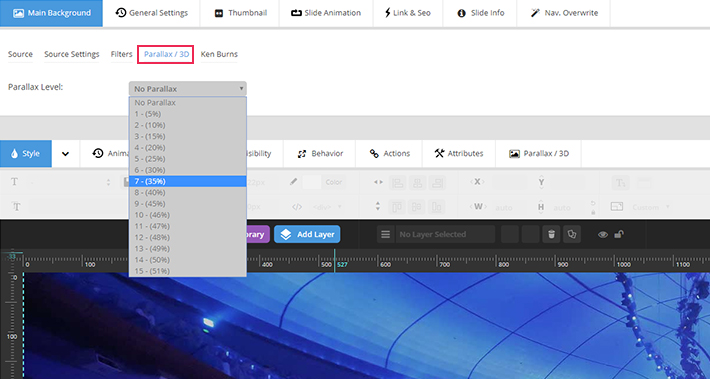Viewport: 710px width, 379px height.
Task: Click the Y position field
Action: pos(567,182)
